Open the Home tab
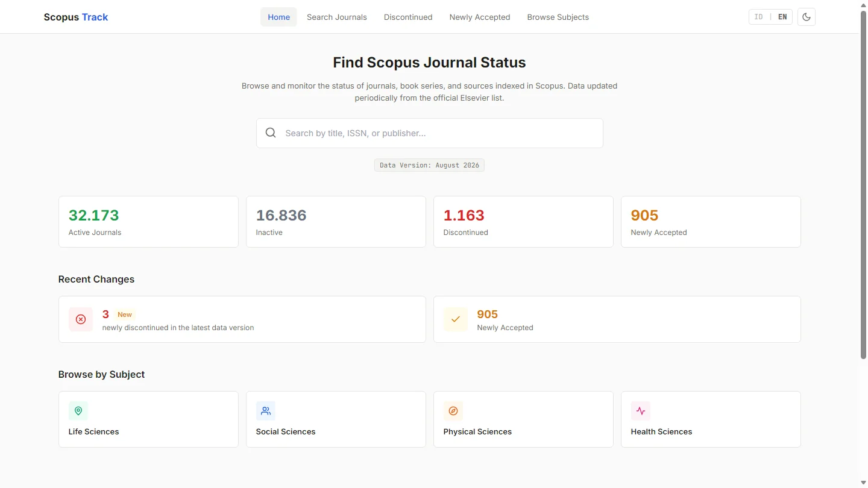 coord(278,17)
